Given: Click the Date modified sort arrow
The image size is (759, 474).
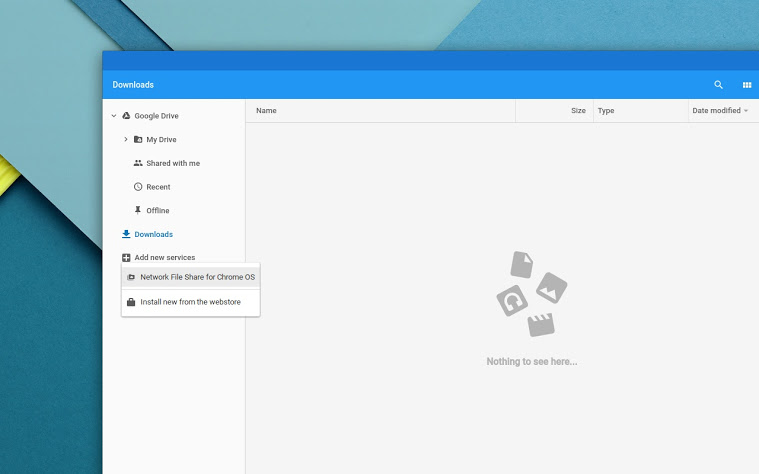Looking at the screenshot, I should pos(746,111).
